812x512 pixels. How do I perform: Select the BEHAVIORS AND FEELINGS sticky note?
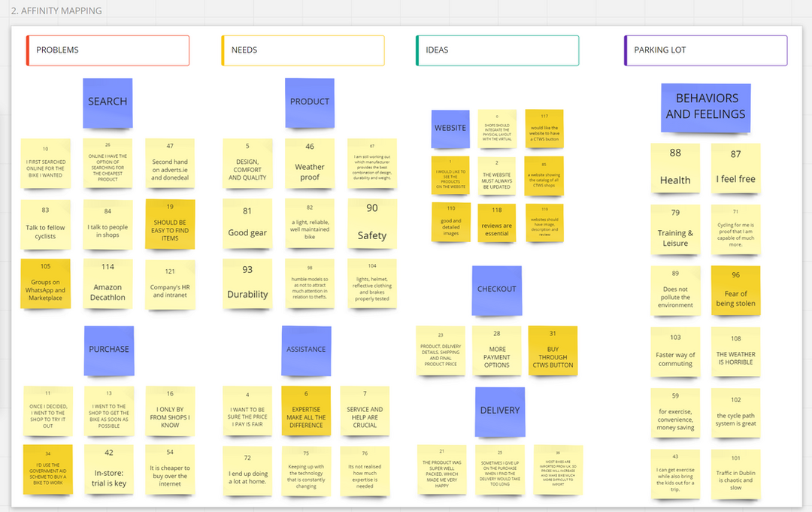coord(705,107)
